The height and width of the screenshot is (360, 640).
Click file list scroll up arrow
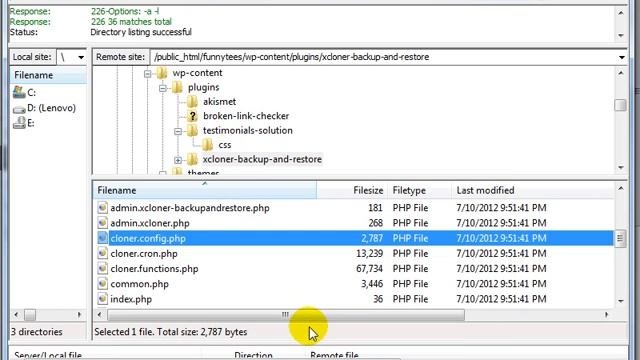[x=621, y=188]
